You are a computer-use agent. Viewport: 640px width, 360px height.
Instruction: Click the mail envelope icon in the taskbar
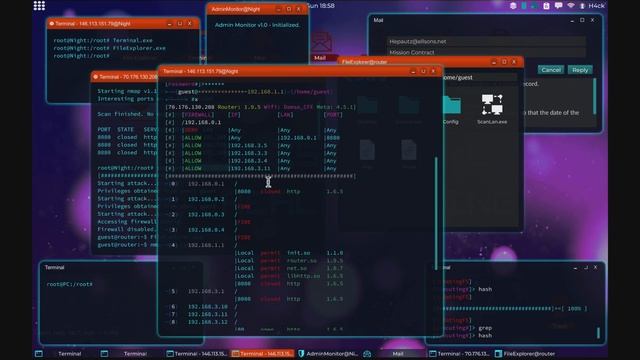[x=367, y=354]
